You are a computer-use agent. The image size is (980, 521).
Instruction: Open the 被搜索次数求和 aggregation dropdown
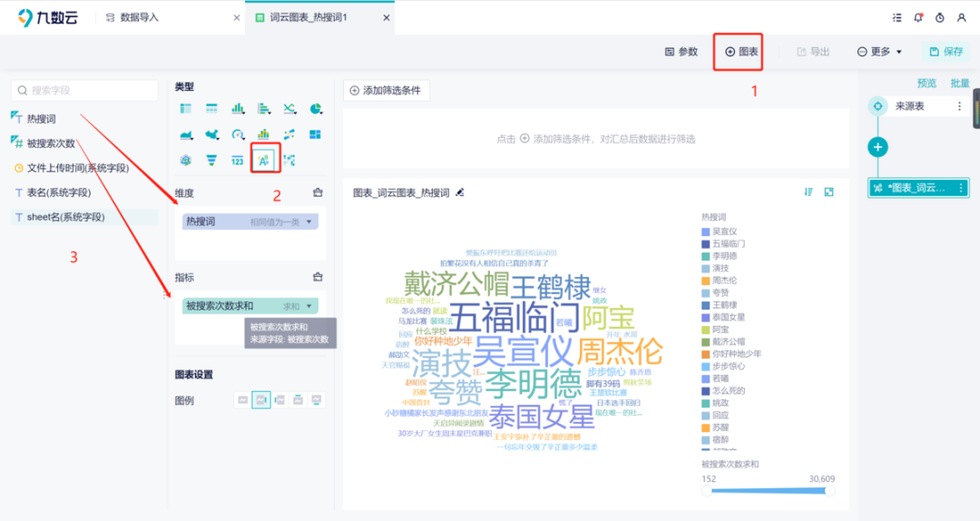309,307
